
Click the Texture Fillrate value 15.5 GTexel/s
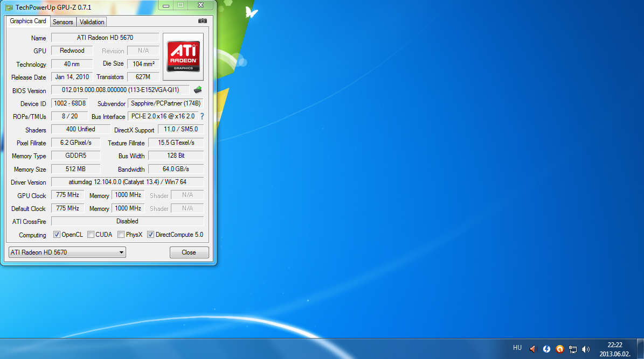point(176,143)
